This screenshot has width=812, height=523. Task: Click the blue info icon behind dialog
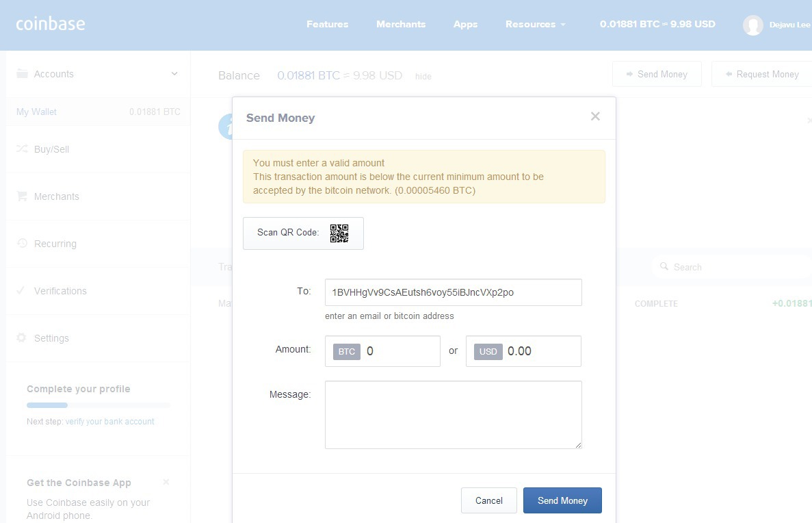click(x=225, y=127)
